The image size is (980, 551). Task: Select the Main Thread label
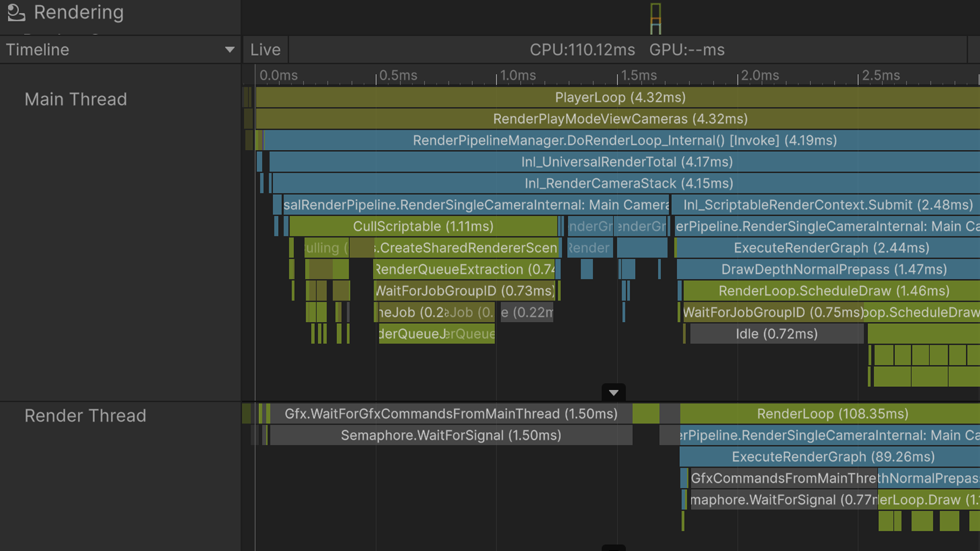point(75,99)
